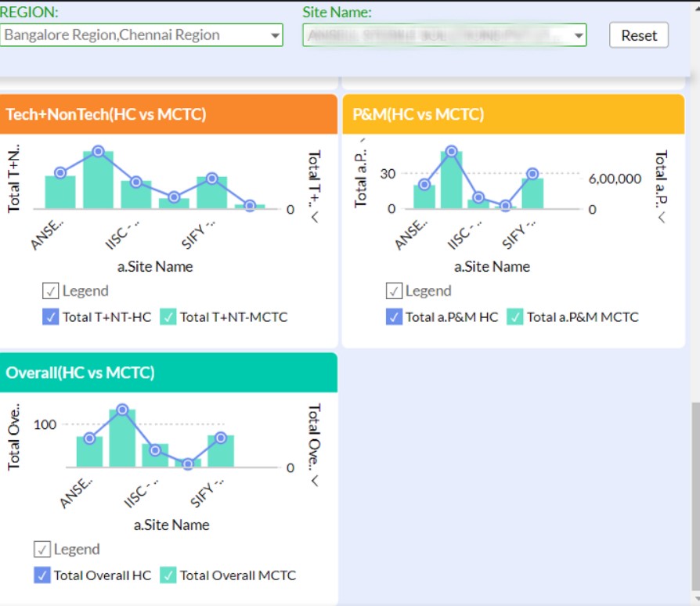Open the REGION dropdown
Viewport: 700px width, 606px height.
click(x=141, y=35)
